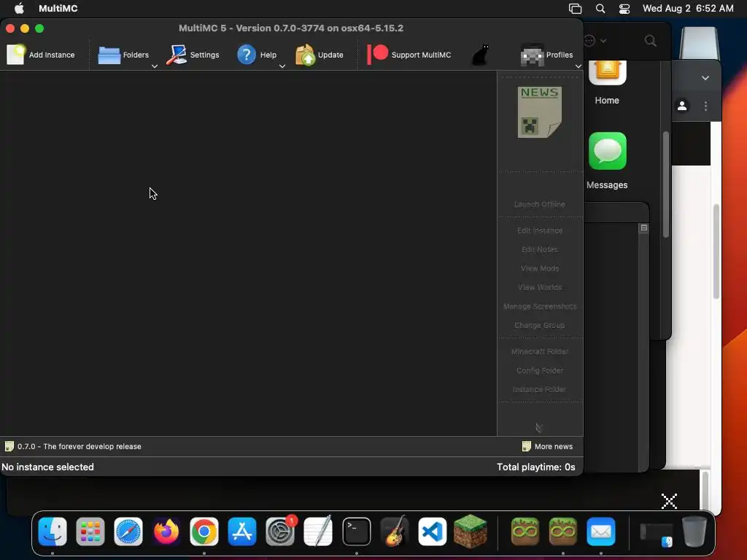Click the profile avatar in rear browser window
Image resolution: width=747 pixels, height=560 pixels.
pos(682,106)
